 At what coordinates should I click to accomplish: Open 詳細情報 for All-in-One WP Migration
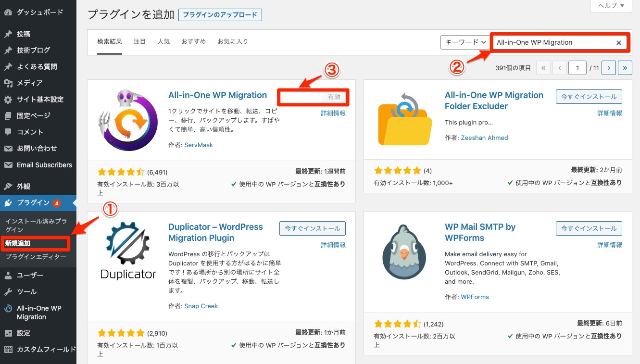(333, 113)
